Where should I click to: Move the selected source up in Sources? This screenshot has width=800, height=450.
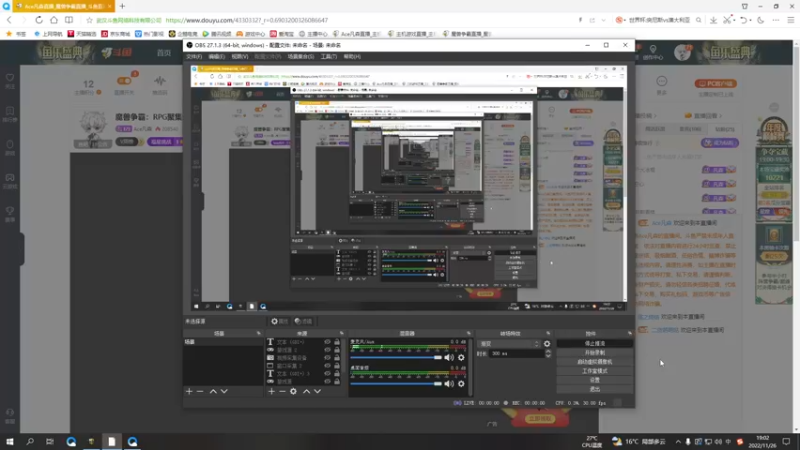tap(307, 391)
